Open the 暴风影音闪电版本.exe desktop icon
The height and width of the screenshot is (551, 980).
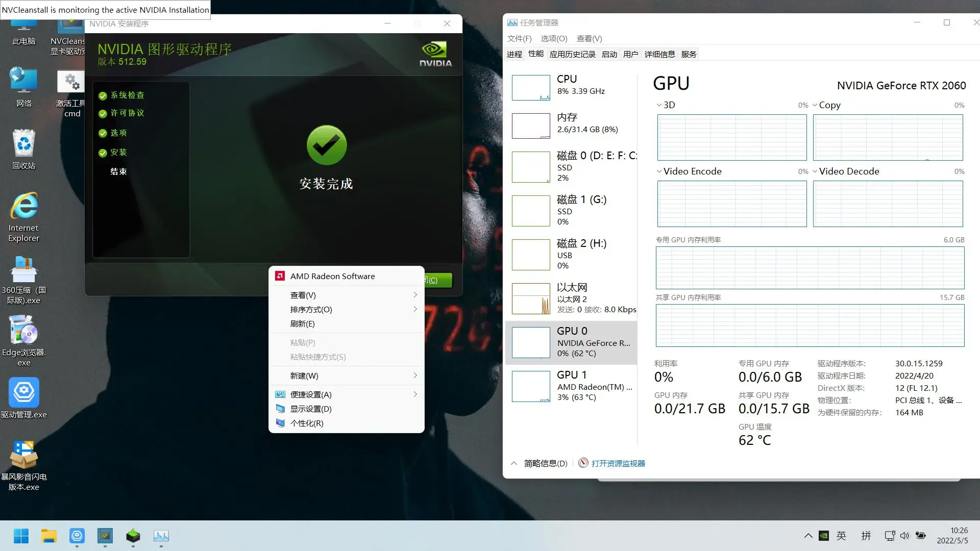click(x=23, y=465)
